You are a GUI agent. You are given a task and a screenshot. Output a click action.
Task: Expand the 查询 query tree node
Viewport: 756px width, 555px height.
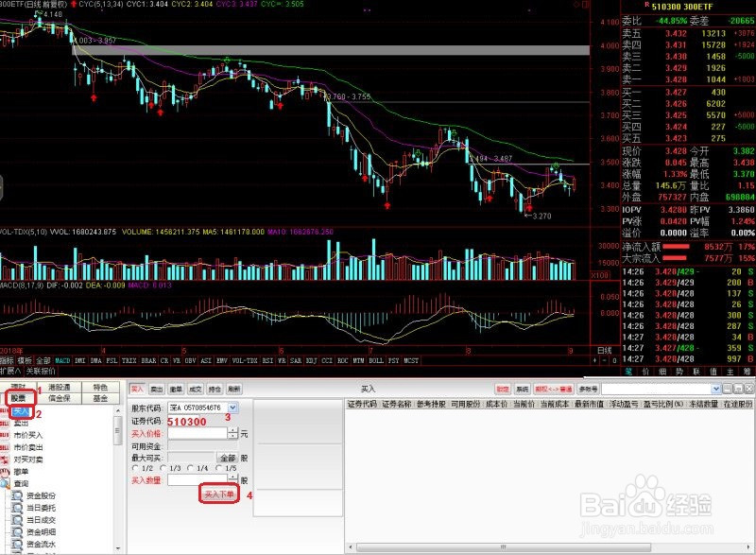pyautogui.click(x=21, y=483)
